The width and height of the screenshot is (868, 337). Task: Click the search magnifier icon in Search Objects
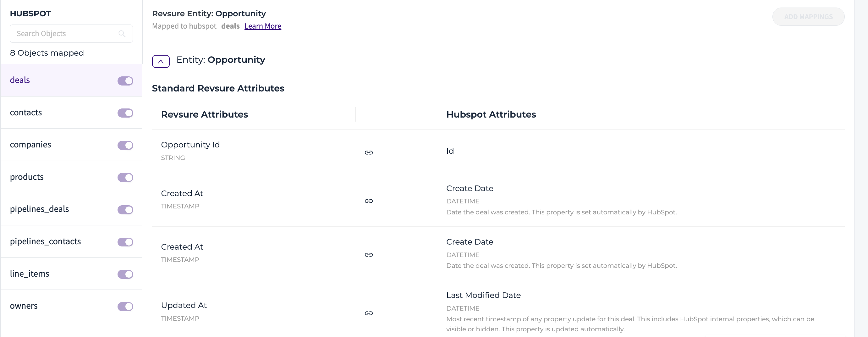pos(122,34)
